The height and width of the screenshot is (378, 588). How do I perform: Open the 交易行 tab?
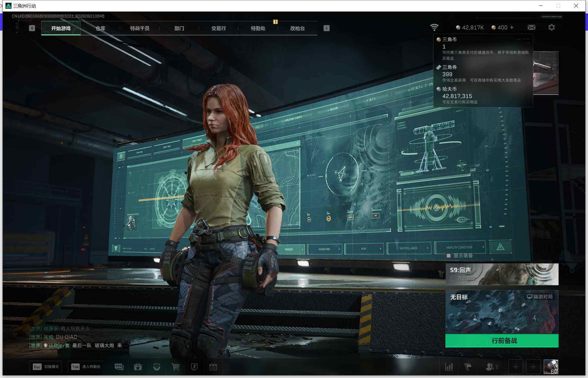(x=219, y=28)
